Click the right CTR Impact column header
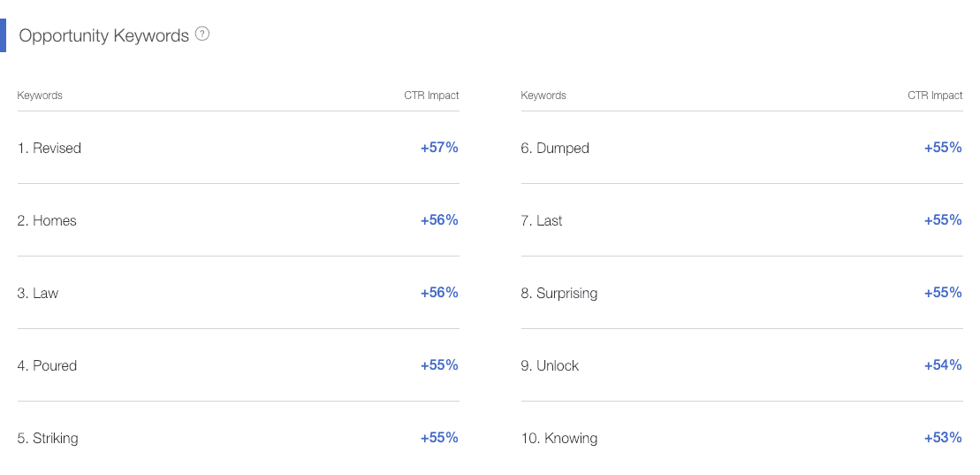Image resolution: width=980 pixels, height=475 pixels. tap(935, 96)
